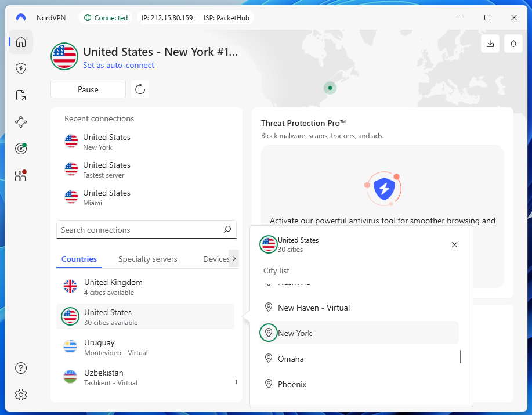Switch to the Specialty servers tab
The width and height of the screenshot is (532, 415).
[x=147, y=259]
